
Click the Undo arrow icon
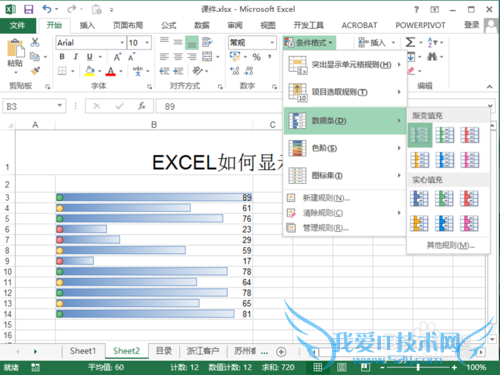click(x=47, y=9)
